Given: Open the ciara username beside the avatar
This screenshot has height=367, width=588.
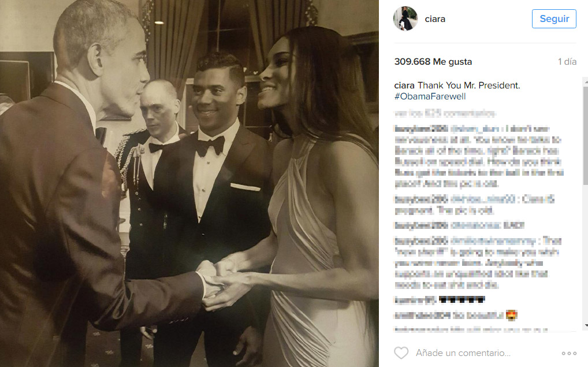Looking at the screenshot, I should [435, 18].
